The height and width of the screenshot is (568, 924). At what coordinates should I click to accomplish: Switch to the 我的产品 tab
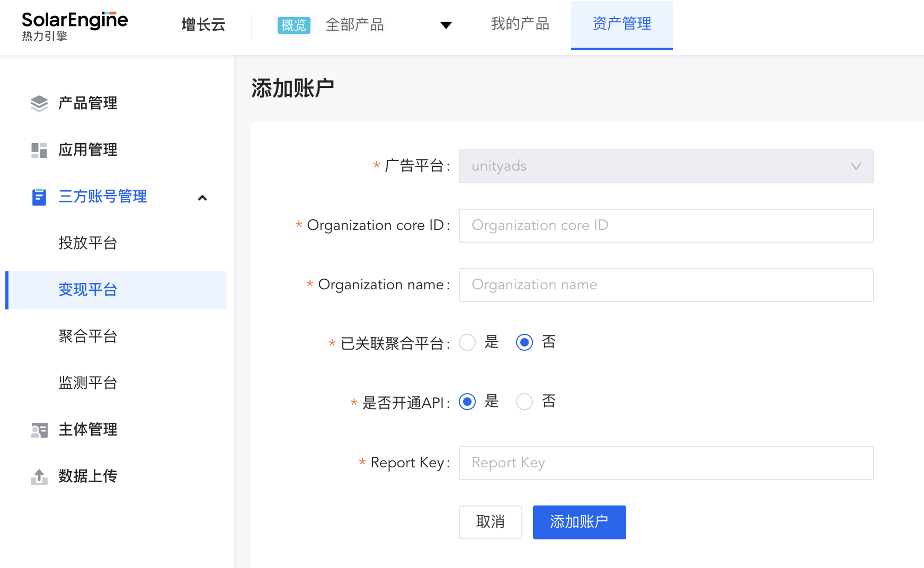[520, 24]
